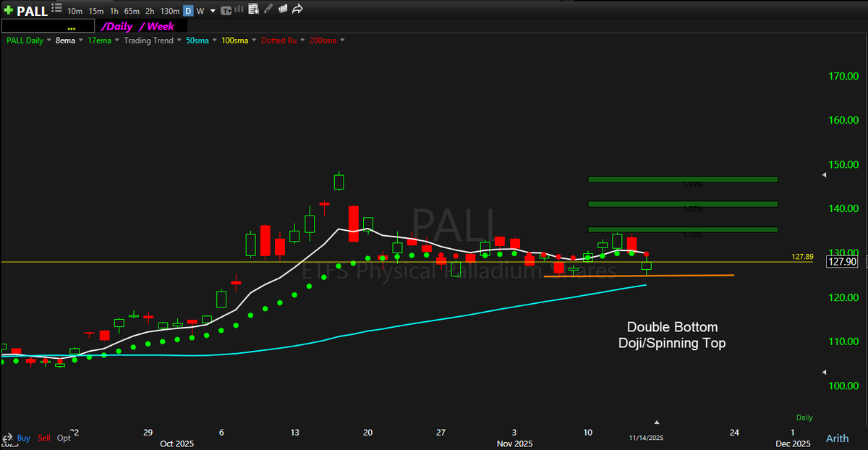Click the Sell button at bottom left
The height and width of the screenshot is (450, 868).
click(x=43, y=438)
